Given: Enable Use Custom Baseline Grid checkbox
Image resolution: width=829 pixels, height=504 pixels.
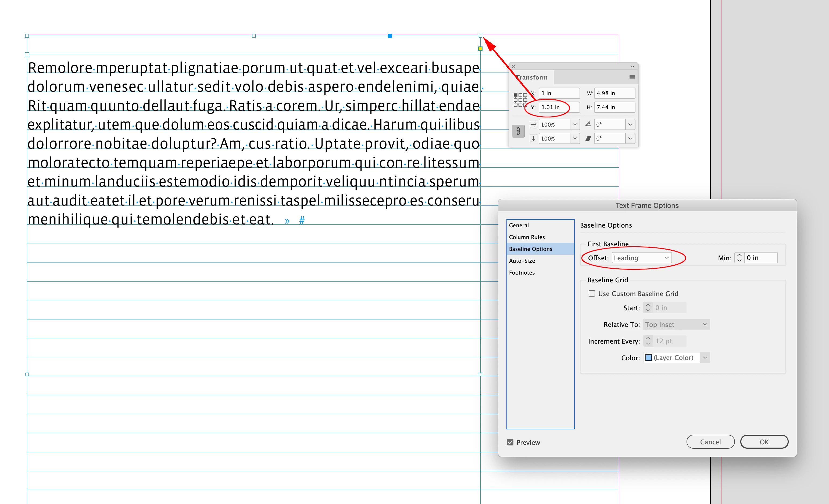Looking at the screenshot, I should [x=592, y=294].
